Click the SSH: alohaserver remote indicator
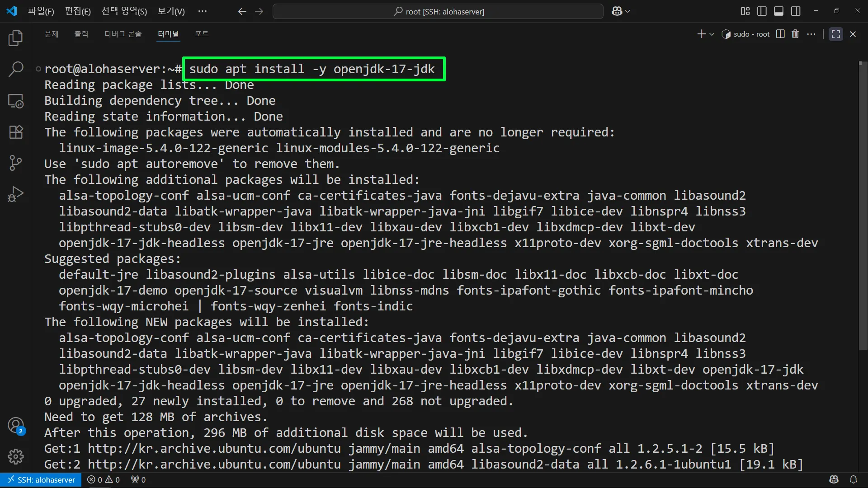The width and height of the screenshot is (868, 488). coord(41,480)
